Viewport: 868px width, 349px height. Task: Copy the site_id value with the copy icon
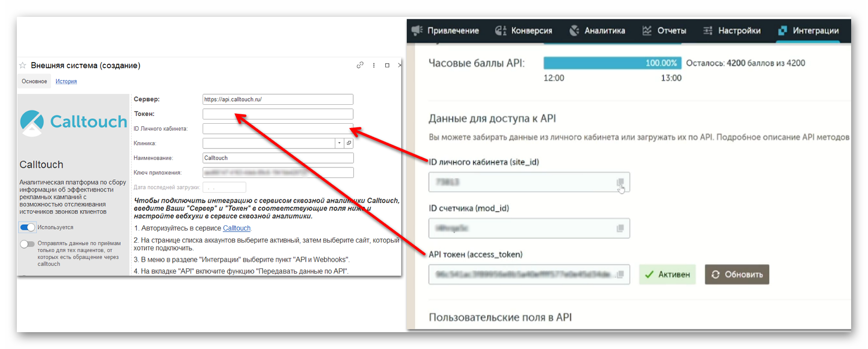point(620,183)
